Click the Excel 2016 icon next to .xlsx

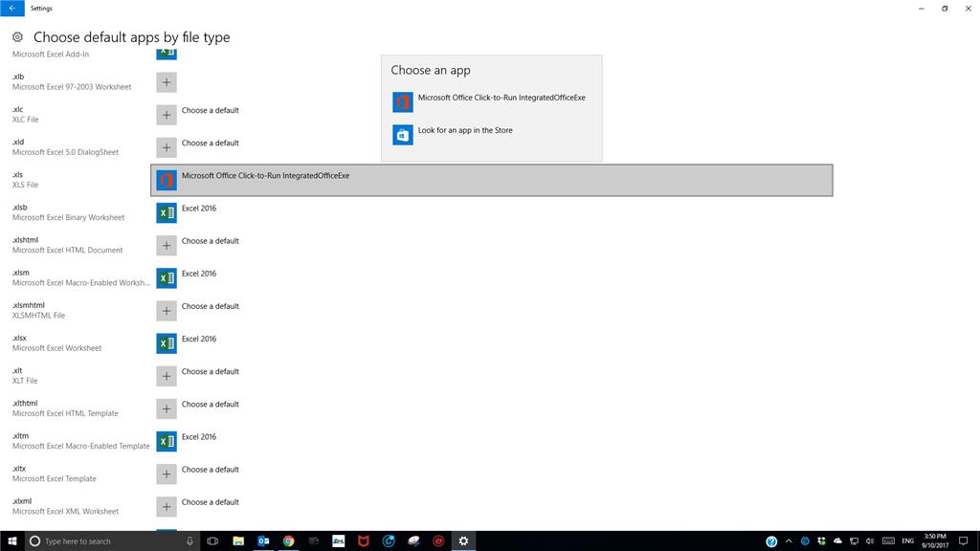pyautogui.click(x=167, y=343)
